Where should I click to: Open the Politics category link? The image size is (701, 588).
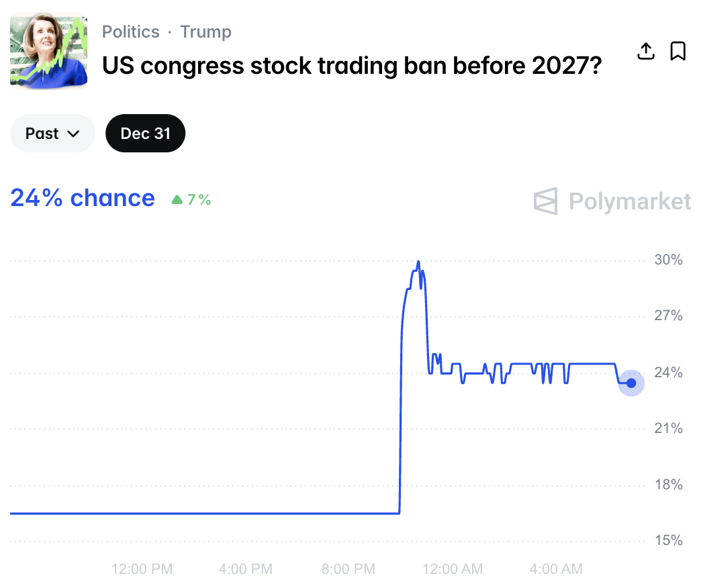click(x=131, y=32)
